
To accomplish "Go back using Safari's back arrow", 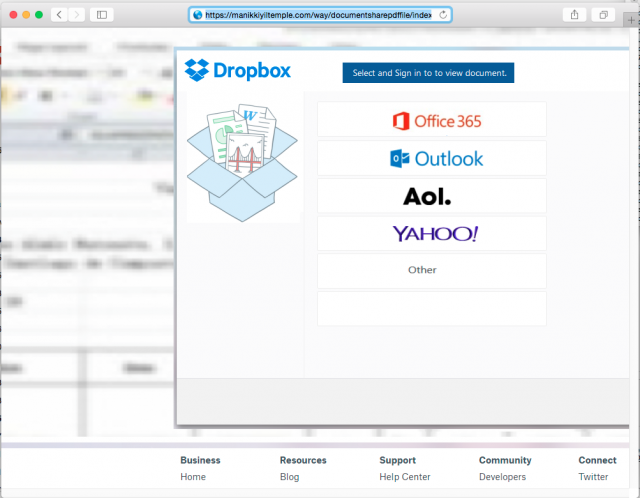I will pyautogui.click(x=60, y=15).
